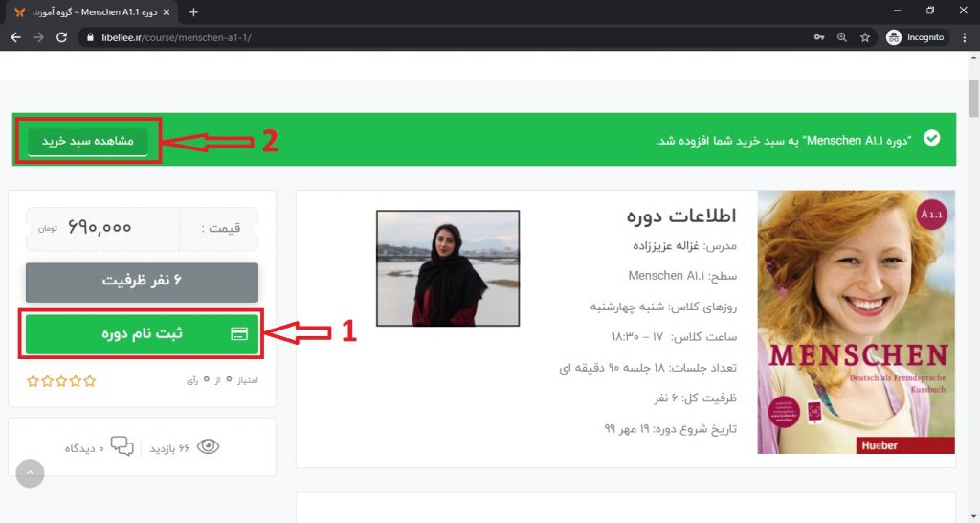
Task: Click the padlock site security icon
Action: [91, 37]
